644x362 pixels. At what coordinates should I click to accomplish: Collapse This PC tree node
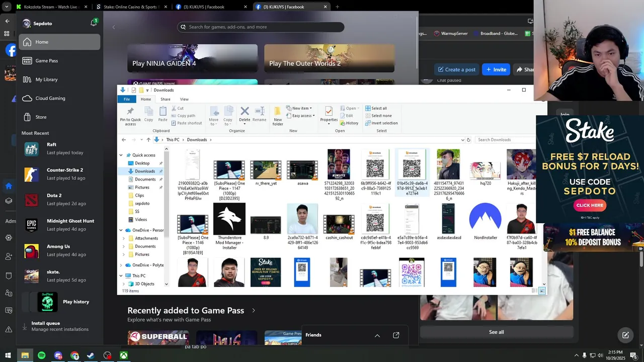point(121,276)
